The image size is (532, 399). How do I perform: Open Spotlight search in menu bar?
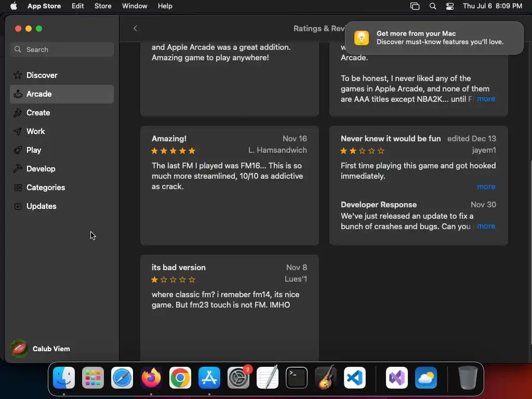[433, 6]
